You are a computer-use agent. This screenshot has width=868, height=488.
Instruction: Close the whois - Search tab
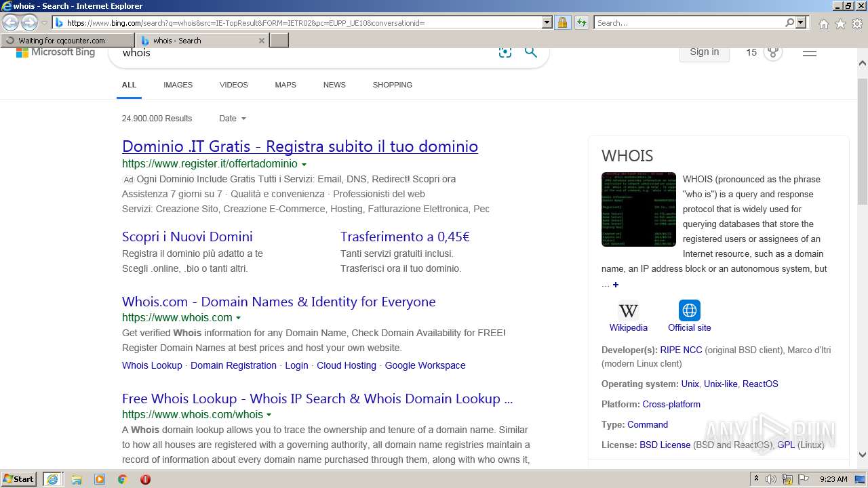262,41
